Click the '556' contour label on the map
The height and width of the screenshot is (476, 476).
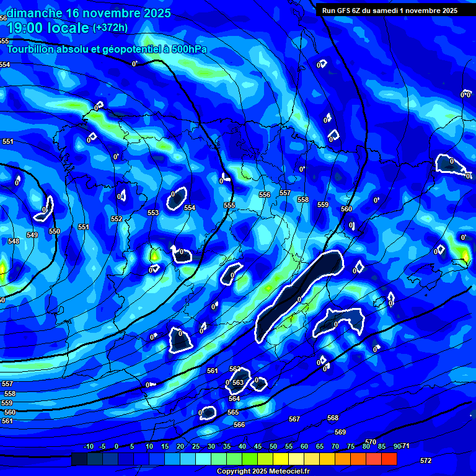coord(265,195)
